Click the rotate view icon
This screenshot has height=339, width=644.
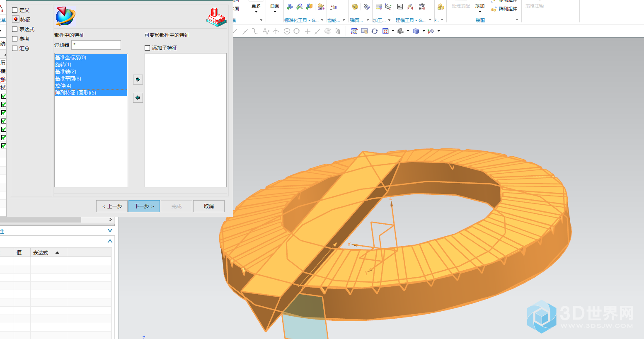pyautogui.click(x=375, y=31)
